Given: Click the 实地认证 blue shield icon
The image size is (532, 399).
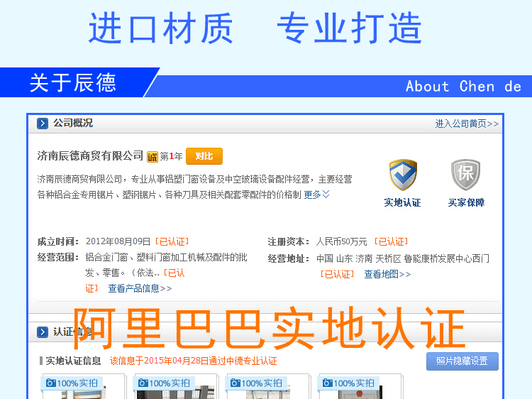Looking at the screenshot, I should tap(403, 175).
